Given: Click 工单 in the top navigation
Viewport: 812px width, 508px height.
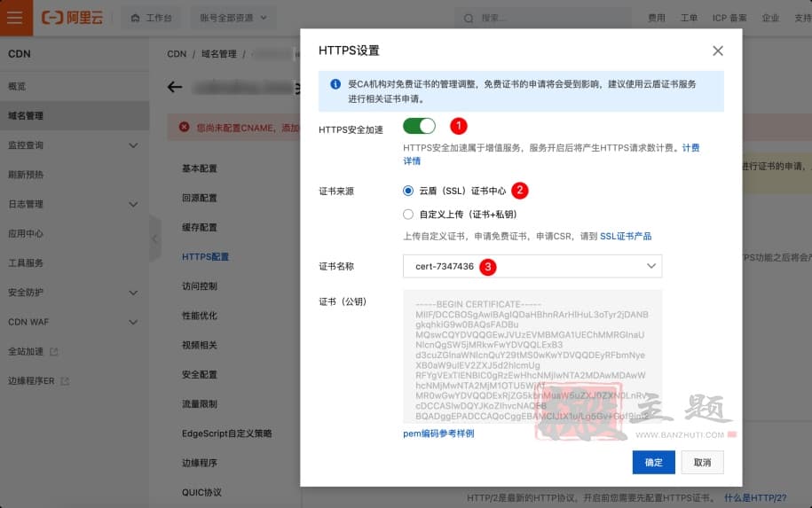Looking at the screenshot, I should coord(689,18).
